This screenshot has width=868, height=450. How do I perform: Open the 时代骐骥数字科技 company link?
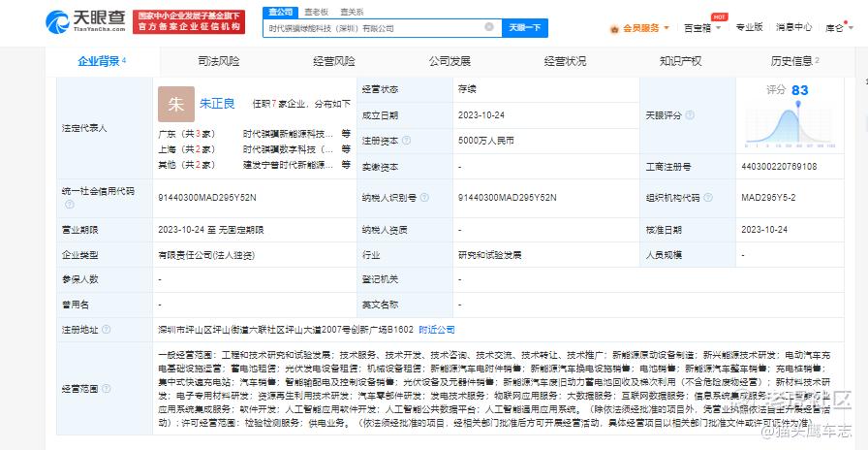pyautogui.click(x=288, y=149)
